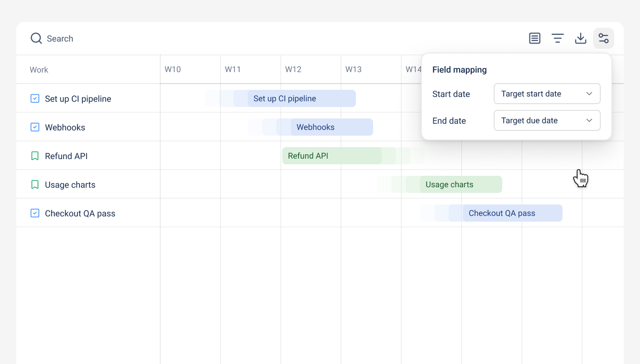Image resolution: width=640 pixels, height=364 pixels.
Task: Click the story bookmark icon beside Usage charts
Action: pyautogui.click(x=35, y=184)
